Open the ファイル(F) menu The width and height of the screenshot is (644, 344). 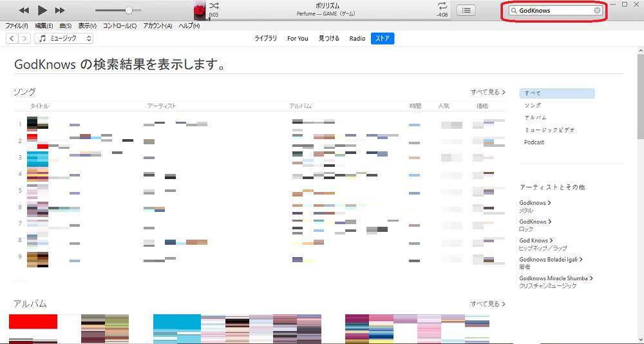pos(16,26)
